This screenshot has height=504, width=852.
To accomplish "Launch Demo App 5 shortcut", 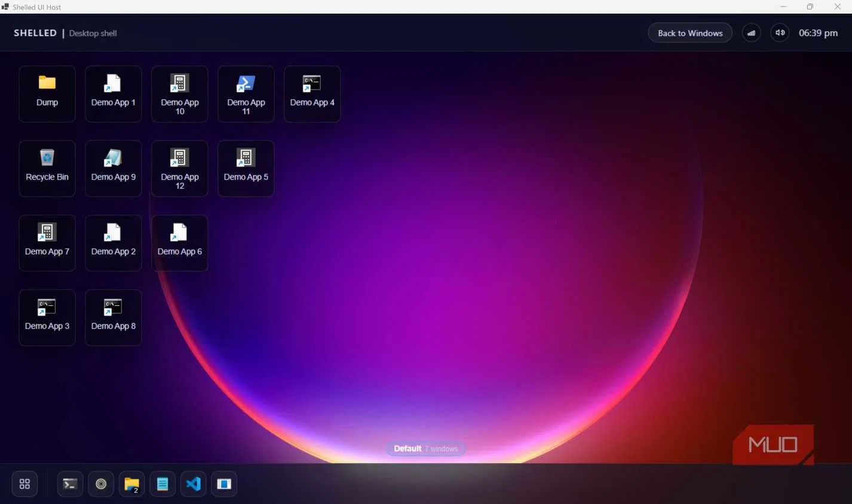I will 246,168.
